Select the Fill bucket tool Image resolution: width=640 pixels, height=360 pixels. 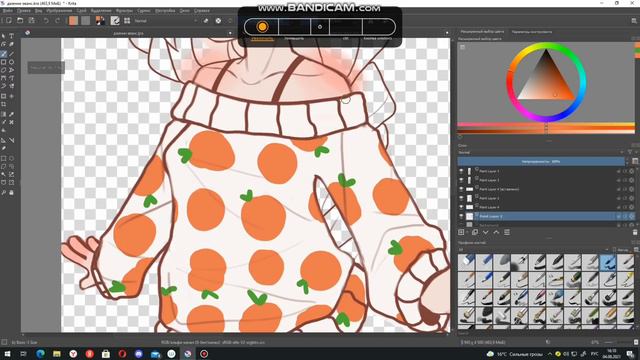(x=4, y=131)
